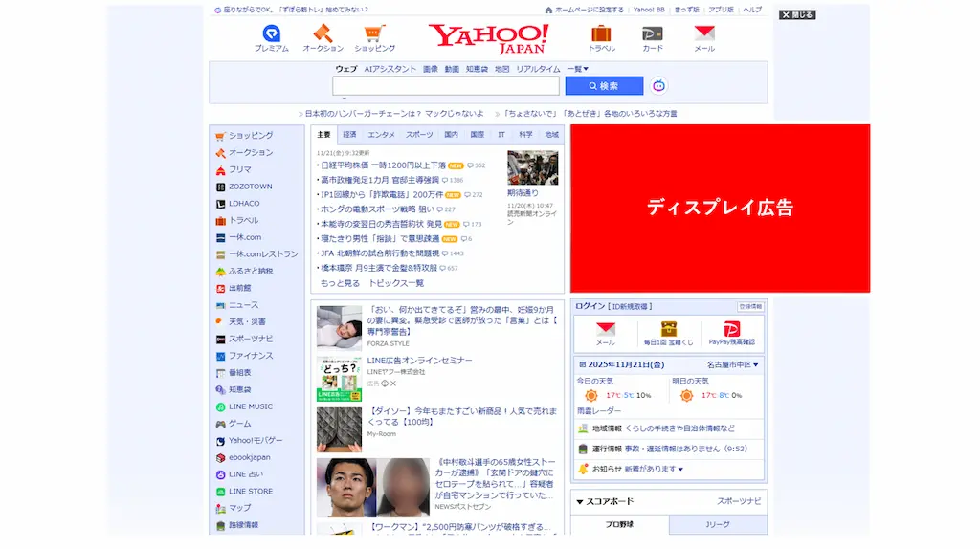Open 地域情報 local information row
Screen dimensions: 980x549
click(669, 429)
